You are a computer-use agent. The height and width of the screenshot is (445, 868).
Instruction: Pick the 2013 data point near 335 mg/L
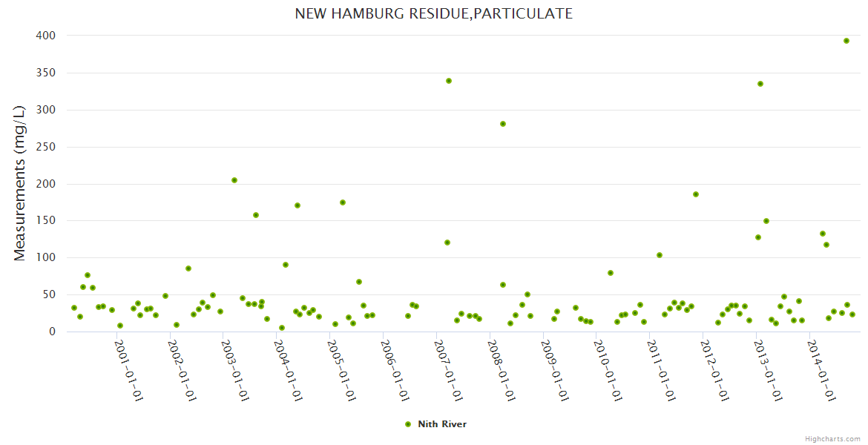(x=760, y=84)
